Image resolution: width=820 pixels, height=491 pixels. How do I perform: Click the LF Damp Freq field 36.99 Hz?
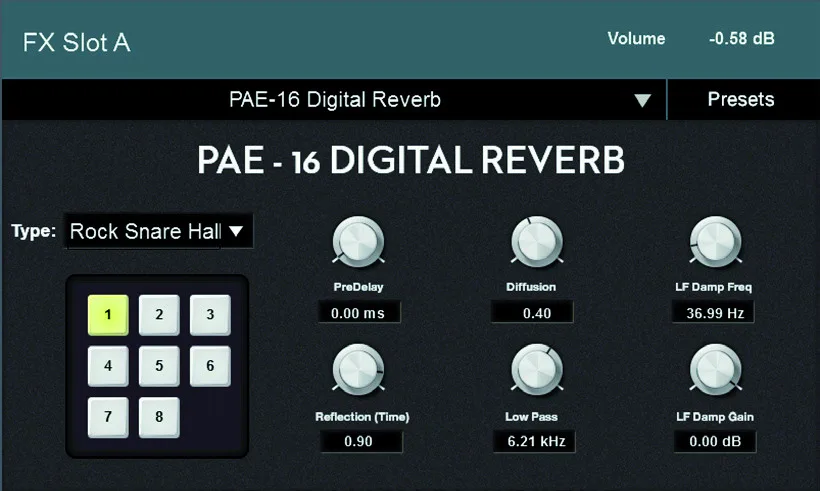coord(714,313)
